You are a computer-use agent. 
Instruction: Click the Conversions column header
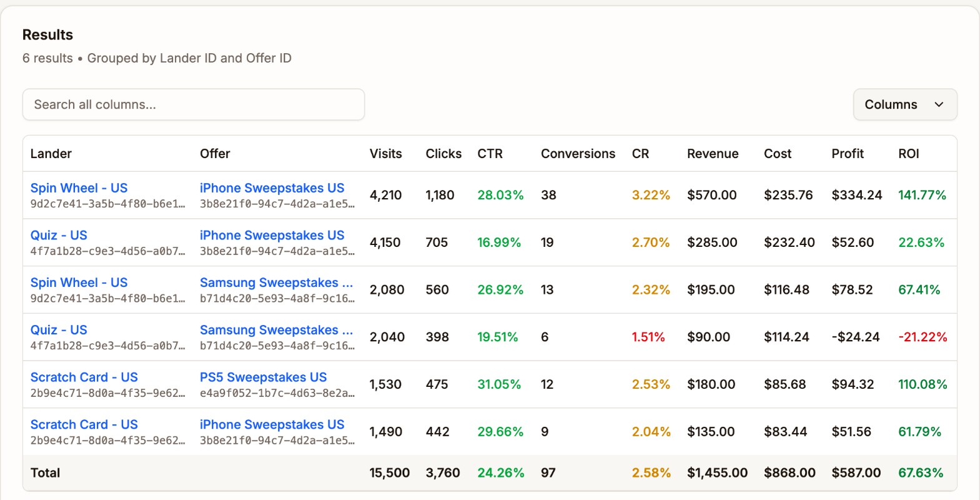[x=578, y=154]
